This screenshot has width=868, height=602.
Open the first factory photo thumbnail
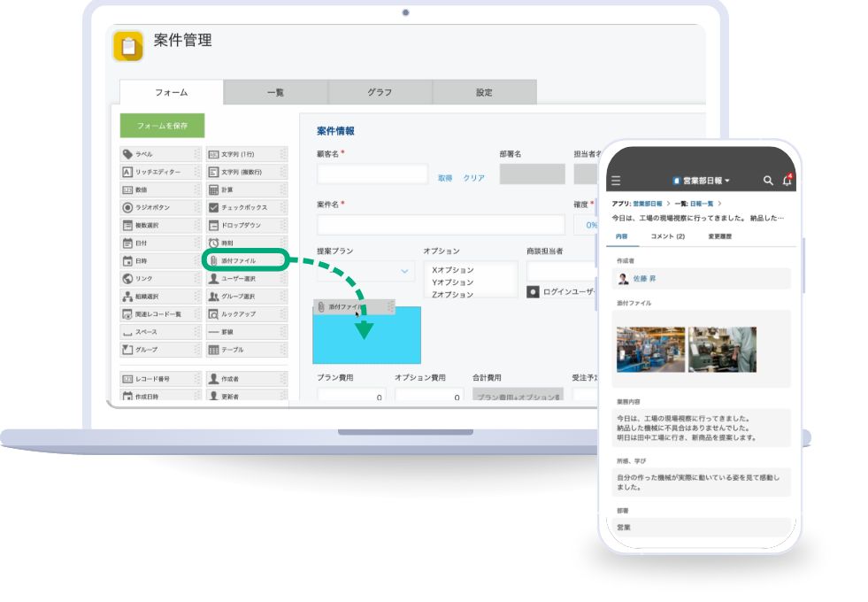[650, 349]
